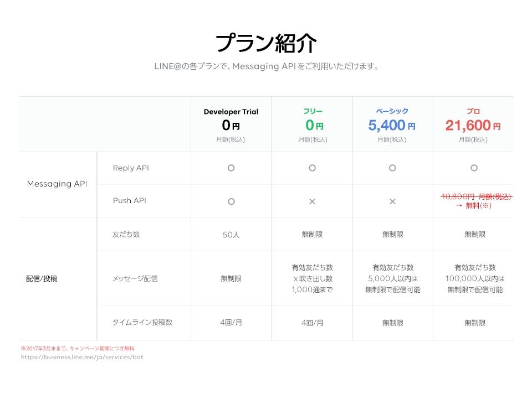Click the 5,000人以内は message limit cell

(392, 278)
